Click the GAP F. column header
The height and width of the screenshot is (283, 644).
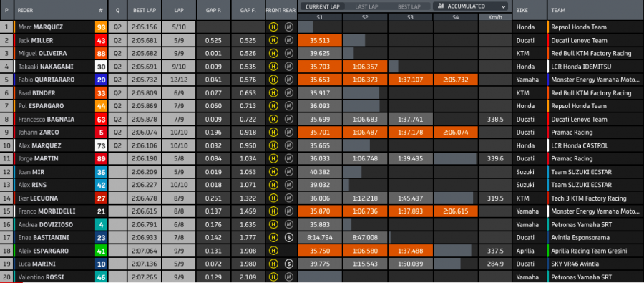(248, 10)
